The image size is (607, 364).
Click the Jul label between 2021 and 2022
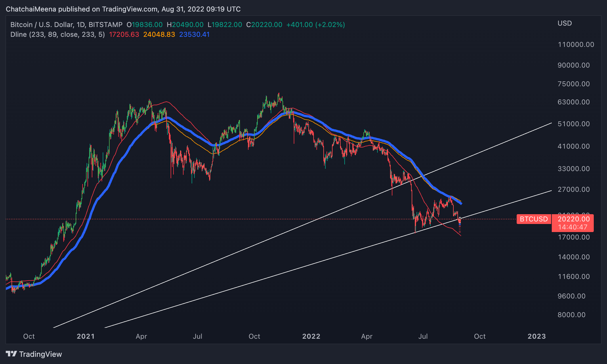point(198,336)
